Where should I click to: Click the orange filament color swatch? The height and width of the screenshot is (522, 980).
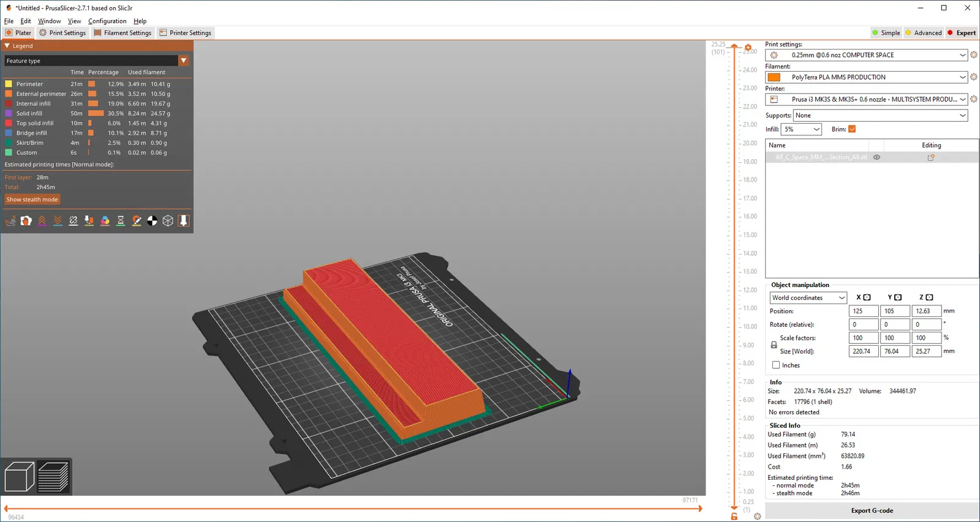coord(774,77)
